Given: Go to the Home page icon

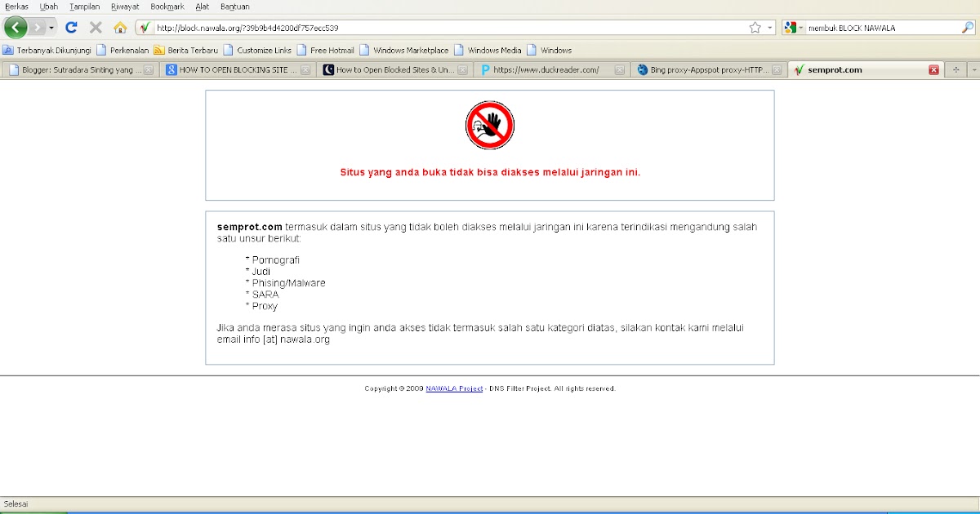Looking at the screenshot, I should (120, 27).
